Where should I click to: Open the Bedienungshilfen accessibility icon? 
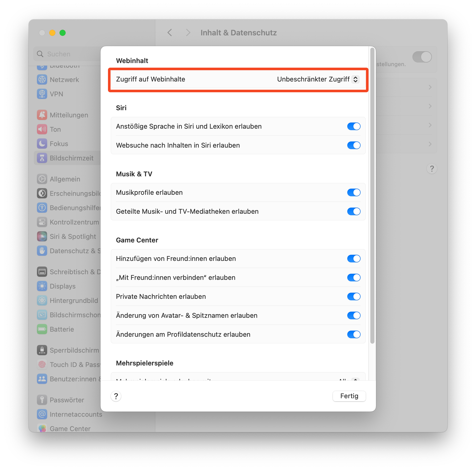[42, 208]
